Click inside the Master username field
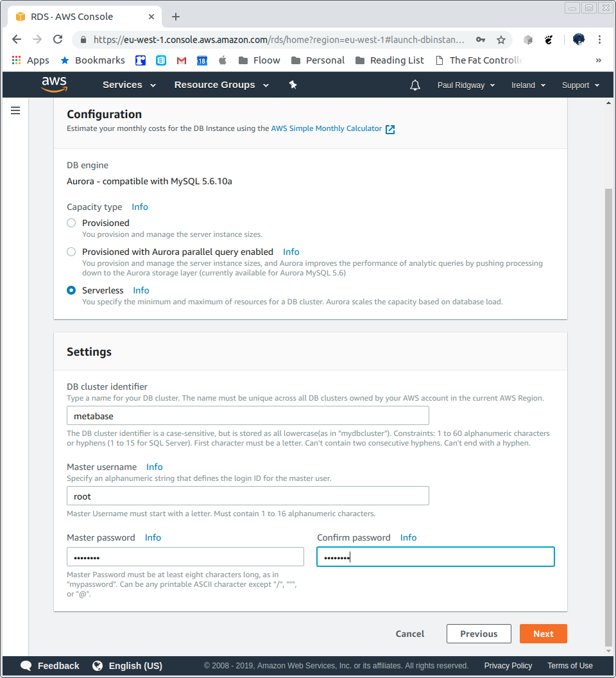Viewport: 616px width, 678px height. coord(248,496)
